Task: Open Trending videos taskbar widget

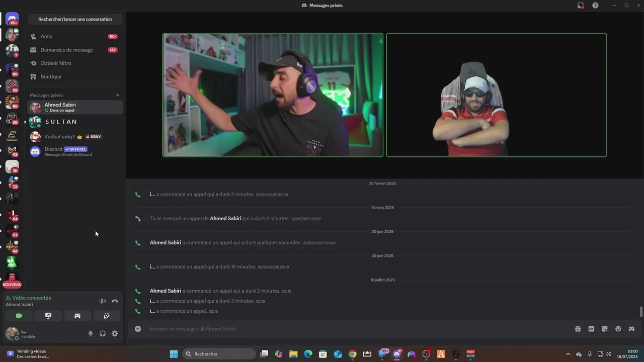Action: pyautogui.click(x=28, y=354)
